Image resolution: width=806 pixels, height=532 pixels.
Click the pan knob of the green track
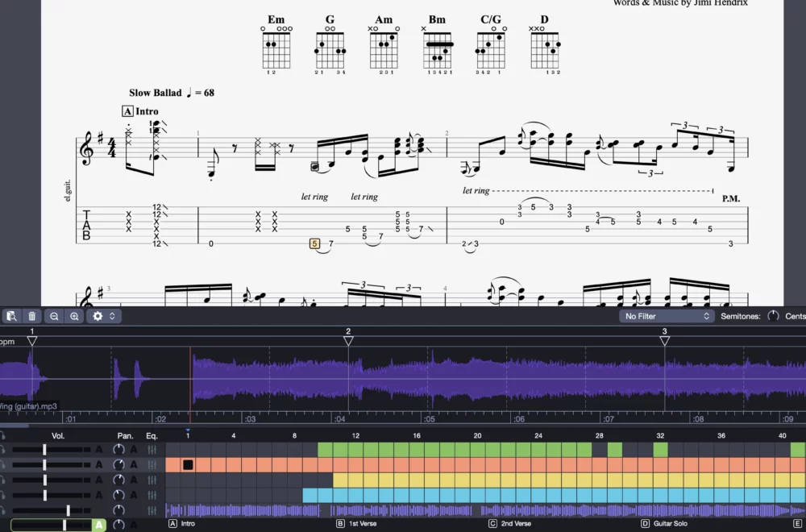118,449
